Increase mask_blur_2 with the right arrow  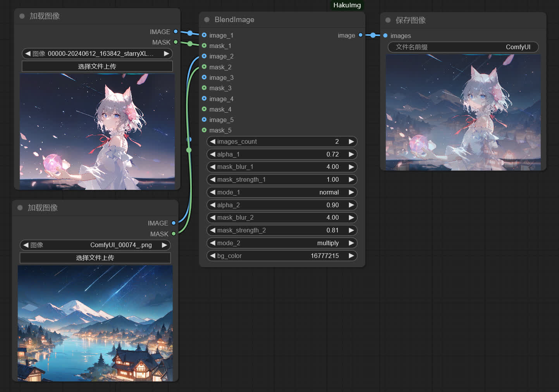(x=351, y=218)
